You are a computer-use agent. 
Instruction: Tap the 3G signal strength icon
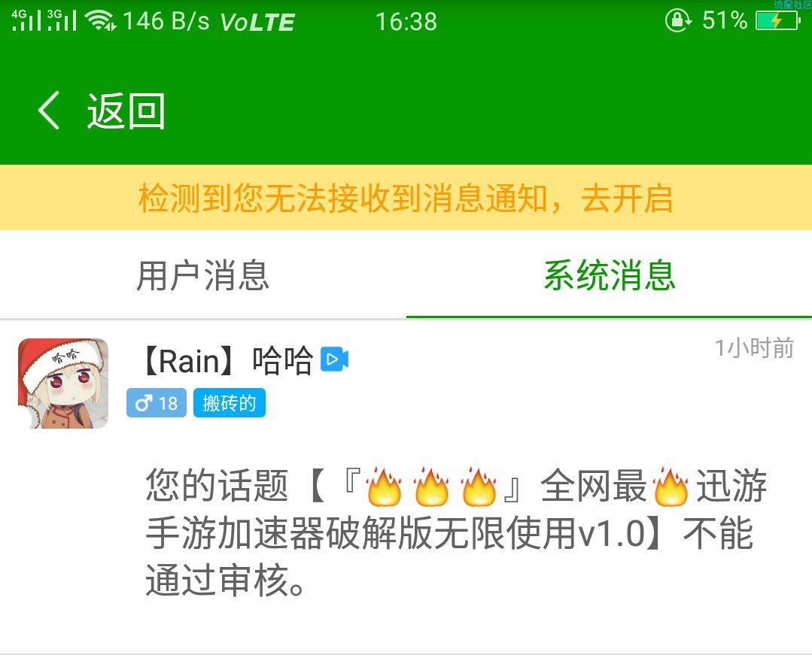click(62, 20)
